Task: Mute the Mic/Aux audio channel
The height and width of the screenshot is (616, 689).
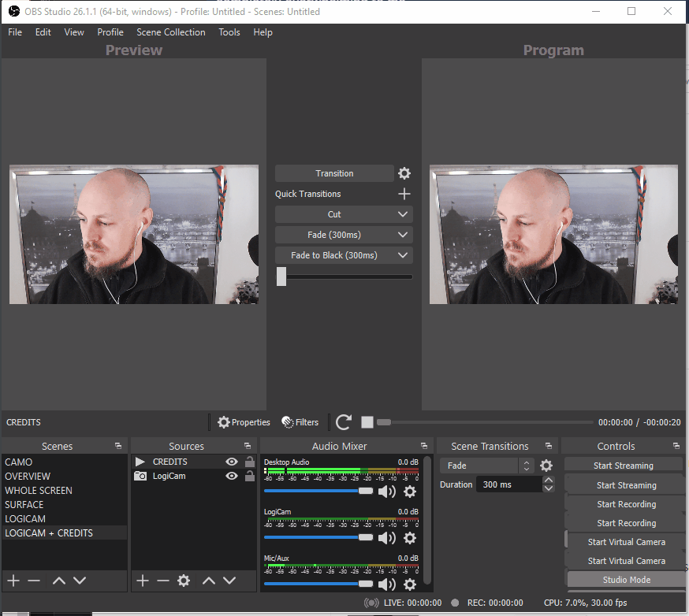Action: click(385, 584)
